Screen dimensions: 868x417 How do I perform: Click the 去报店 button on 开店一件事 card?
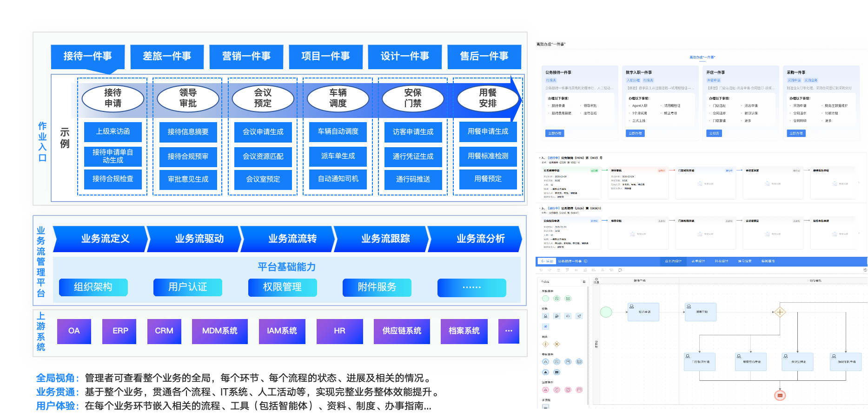tap(715, 133)
